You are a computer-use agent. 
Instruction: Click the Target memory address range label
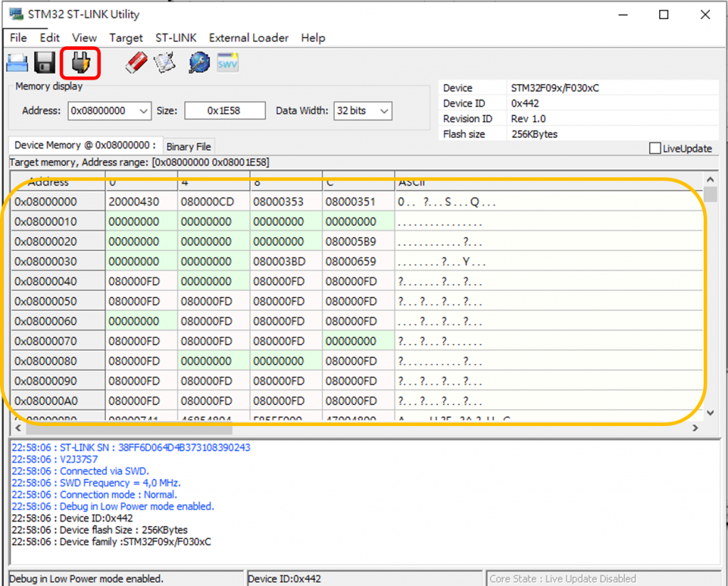coord(139,163)
